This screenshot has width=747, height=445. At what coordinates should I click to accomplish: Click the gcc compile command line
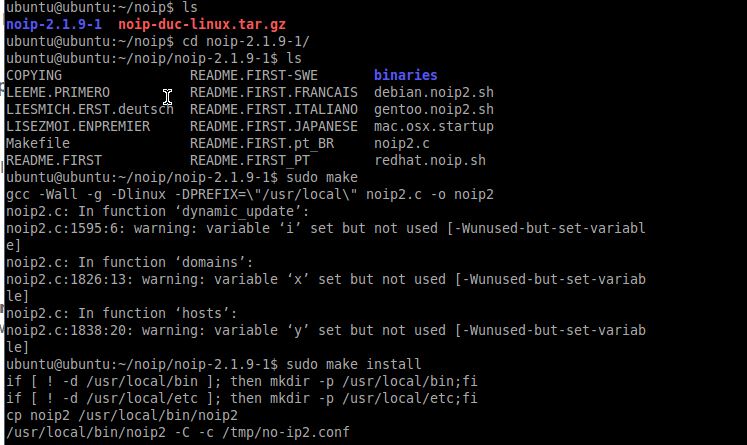(250, 194)
